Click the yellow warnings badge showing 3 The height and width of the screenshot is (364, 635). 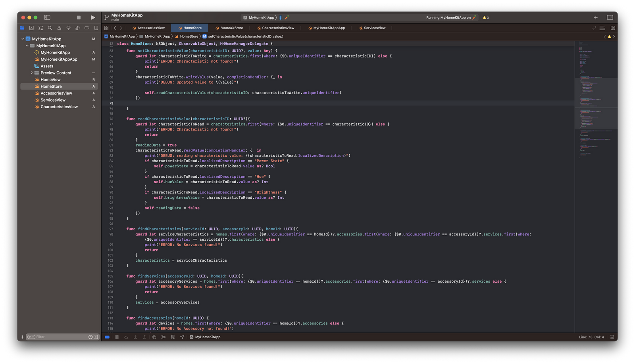tap(485, 17)
